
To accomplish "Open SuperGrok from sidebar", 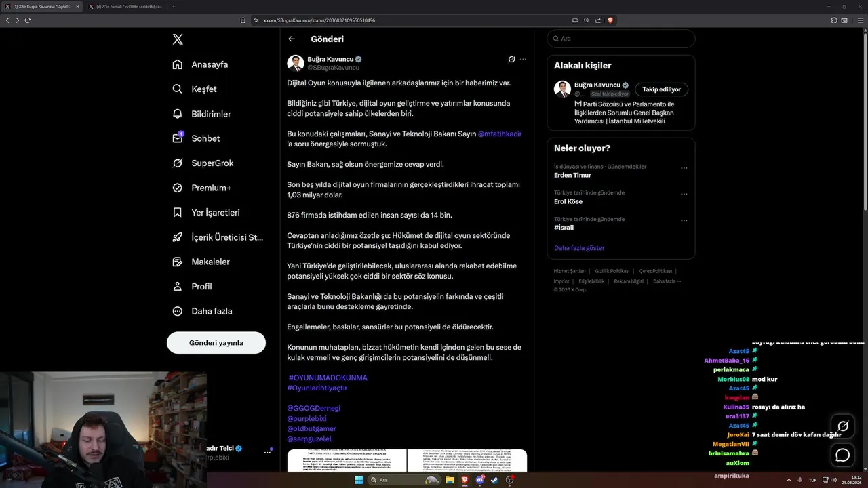I will coord(203,163).
